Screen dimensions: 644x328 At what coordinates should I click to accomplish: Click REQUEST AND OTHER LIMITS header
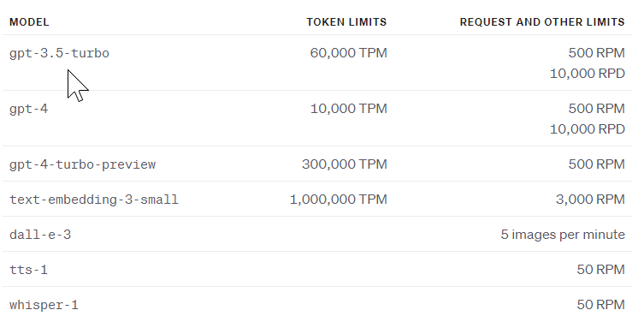542,21
